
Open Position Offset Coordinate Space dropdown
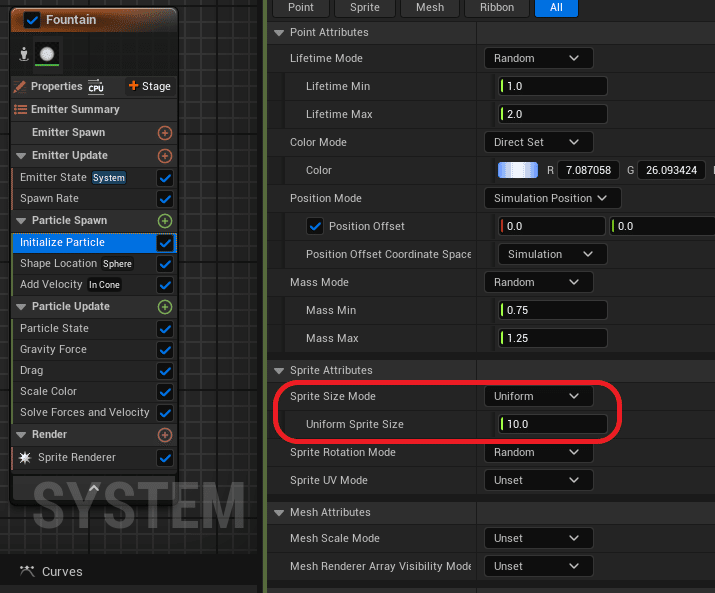pos(552,255)
